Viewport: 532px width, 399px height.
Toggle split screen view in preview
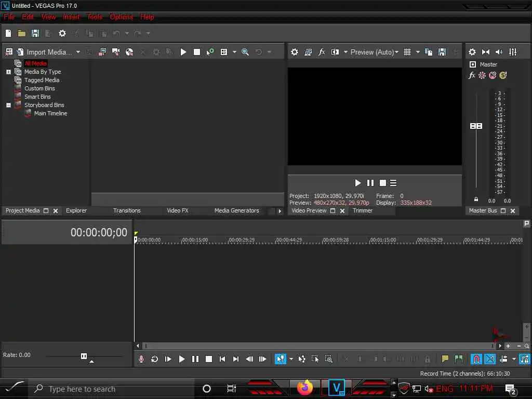335,52
